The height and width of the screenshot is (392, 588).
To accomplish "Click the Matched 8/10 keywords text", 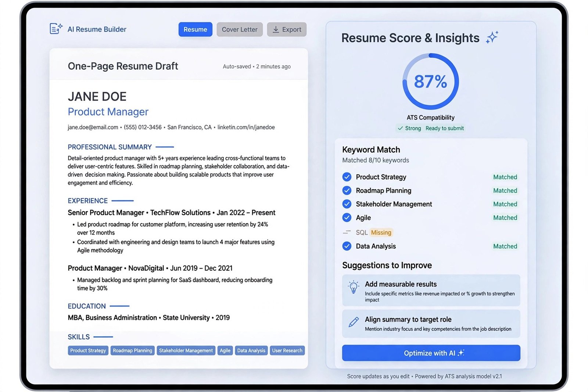I will pyautogui.click(x=376, y=160).
